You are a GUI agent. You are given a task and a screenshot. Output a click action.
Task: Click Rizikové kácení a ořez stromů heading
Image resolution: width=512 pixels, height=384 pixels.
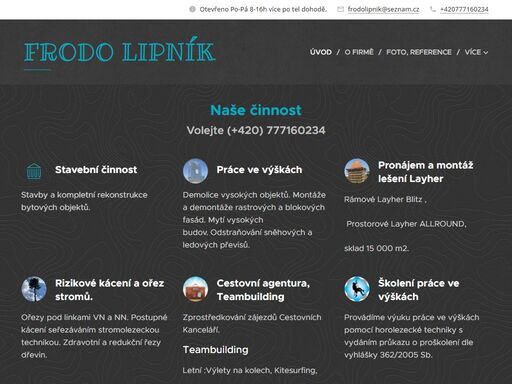(x=110, y=290)
